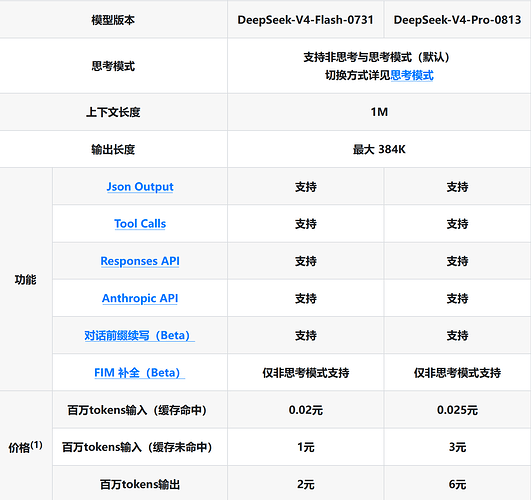Select the 0.025元 price cell

tap(457, 410)
